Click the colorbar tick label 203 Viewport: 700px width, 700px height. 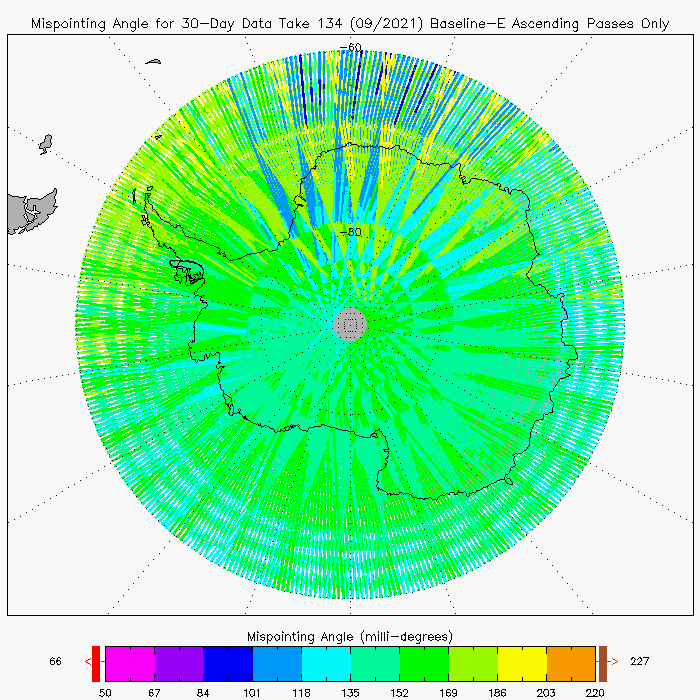546,693
